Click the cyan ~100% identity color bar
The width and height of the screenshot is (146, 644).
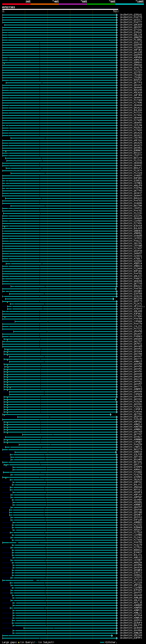[130, 4]
